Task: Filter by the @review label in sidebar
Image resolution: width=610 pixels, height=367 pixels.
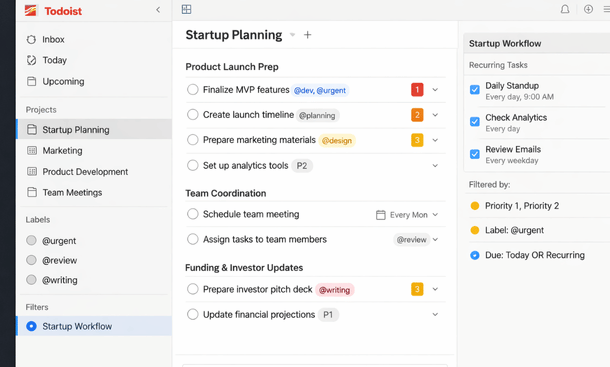Action: 60,260
